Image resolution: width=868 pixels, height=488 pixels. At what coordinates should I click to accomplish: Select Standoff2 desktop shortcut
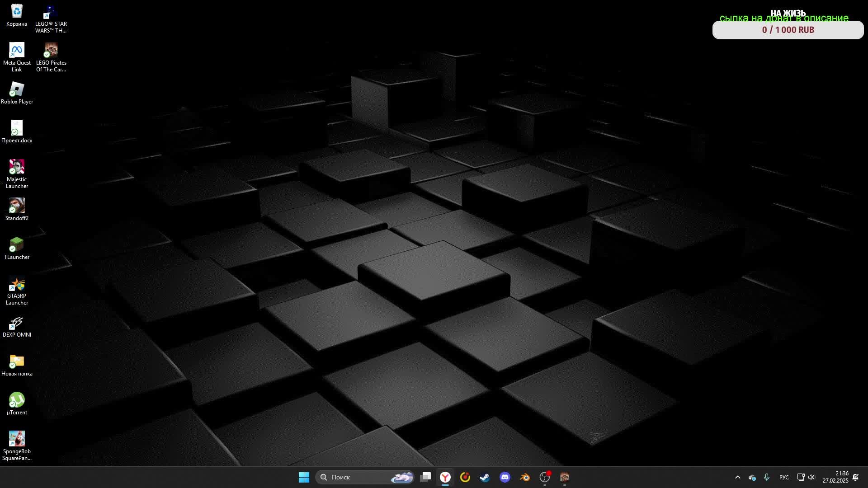[17, 209]
